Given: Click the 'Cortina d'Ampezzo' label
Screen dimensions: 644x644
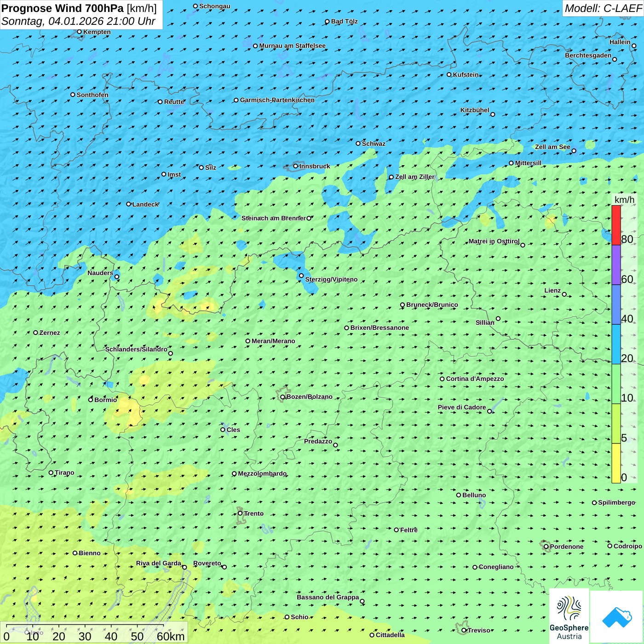Looking at the screenshot, I should pyautogui.click(x=475, y=379).
